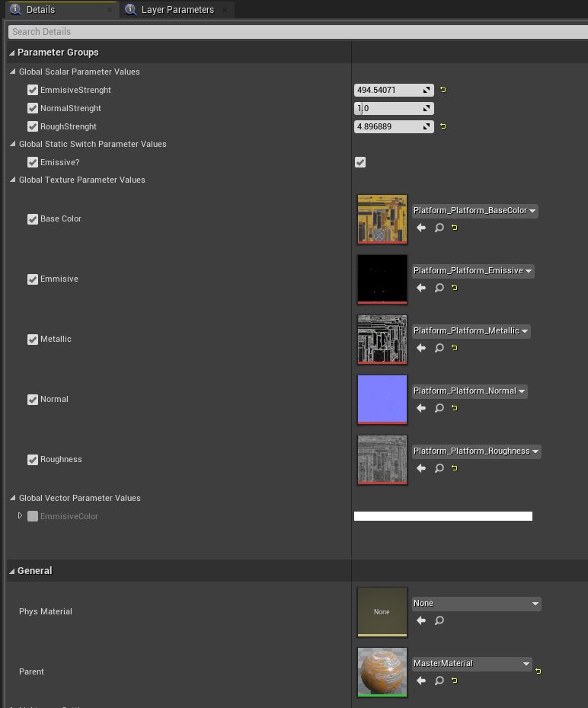Image resolution: width=588 pixels, height=708 pixels.
Task: Use selected asset for Phys Material
Action: 421,620
